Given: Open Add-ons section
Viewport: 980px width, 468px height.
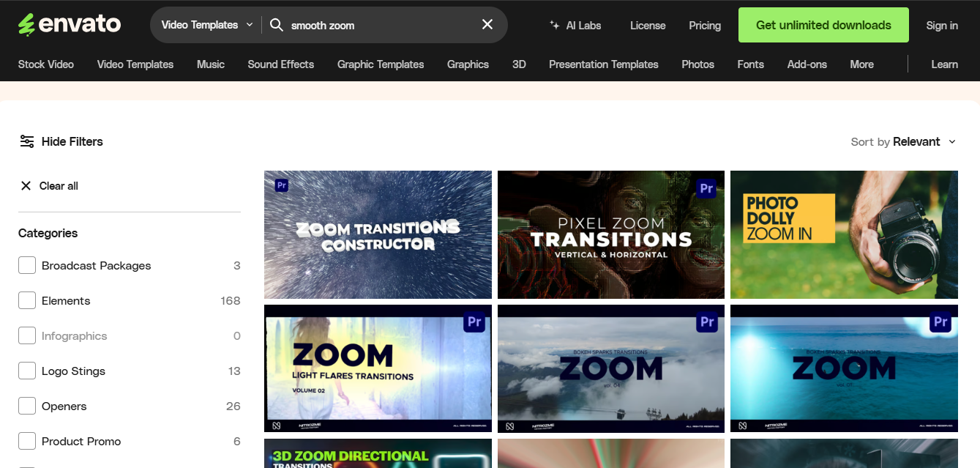Looking at the screenshot, I should [x=807, y=64].
